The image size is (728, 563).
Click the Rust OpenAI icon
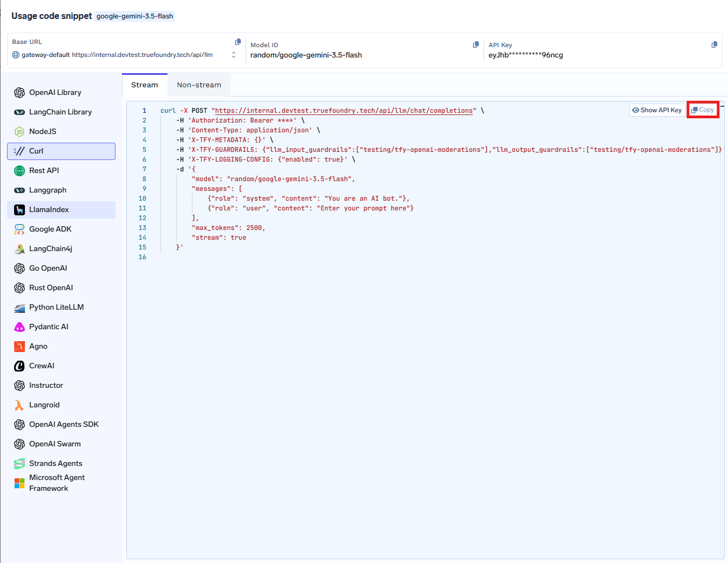20,288
